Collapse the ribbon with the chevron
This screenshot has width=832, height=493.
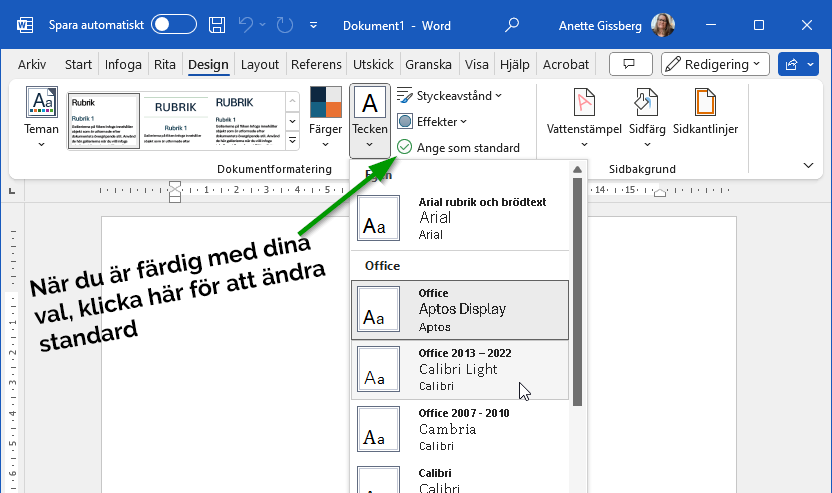(x=808, y=165)
